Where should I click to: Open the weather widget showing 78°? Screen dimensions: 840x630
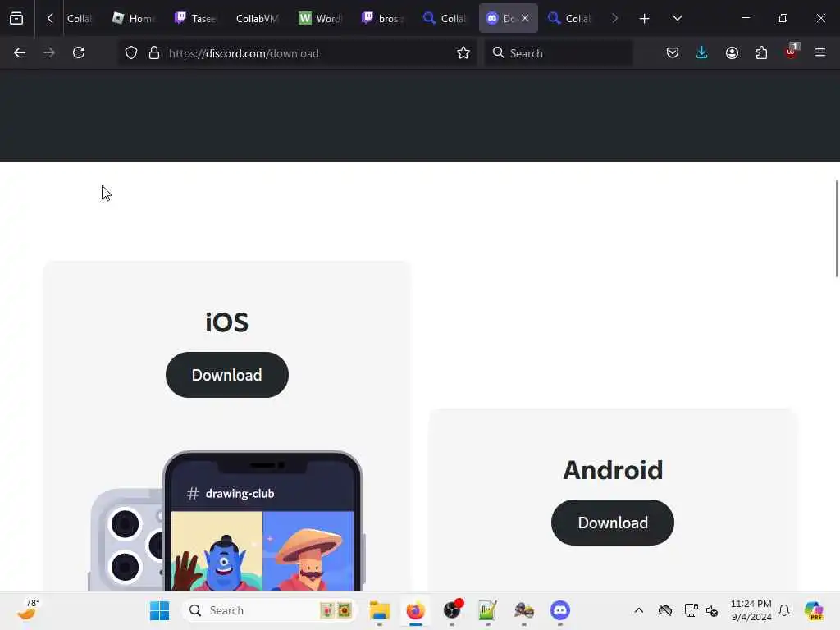pos(29,609)
